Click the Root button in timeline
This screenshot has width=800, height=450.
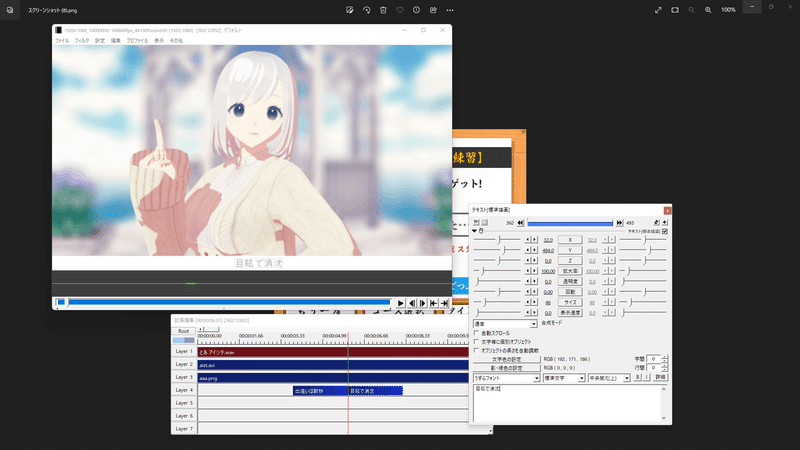pos(184,331)
